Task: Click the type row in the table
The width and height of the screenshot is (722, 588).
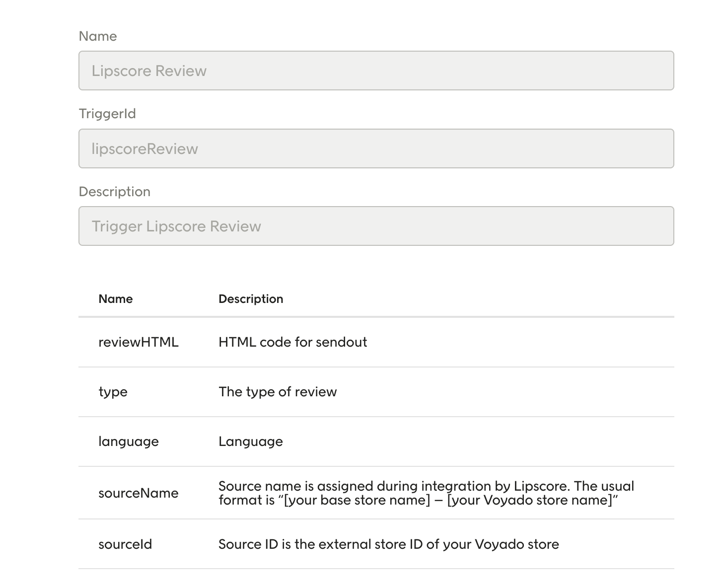Action: coord(113,392)
